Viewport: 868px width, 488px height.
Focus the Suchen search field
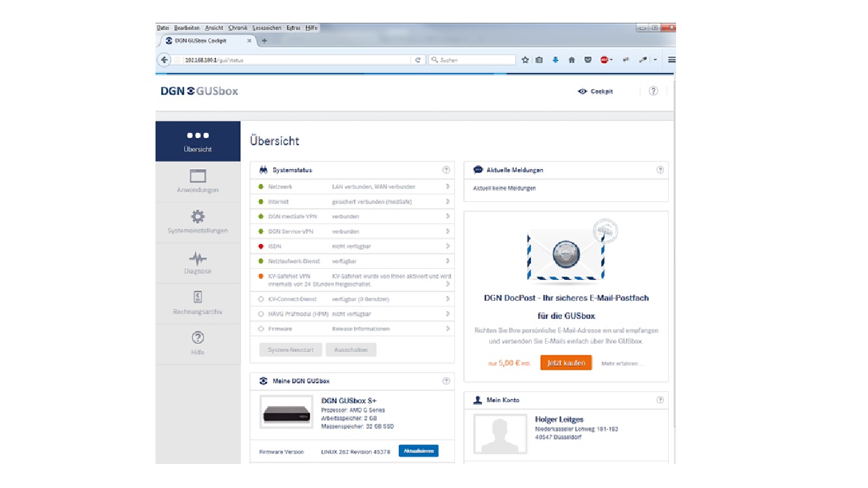tap(472, 60)
